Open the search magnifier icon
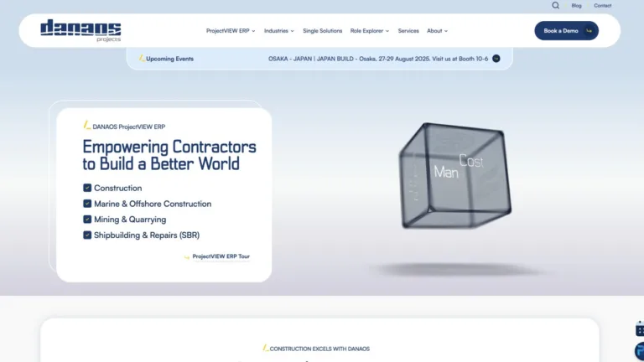The width and height of the screenshot is (644, 362). coord(555,5)
